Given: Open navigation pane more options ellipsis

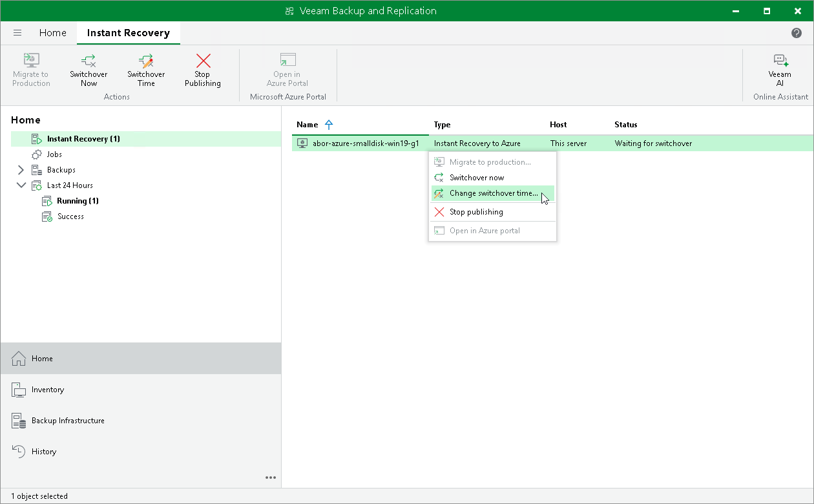Looking at the screenshot, I should 271,478.
